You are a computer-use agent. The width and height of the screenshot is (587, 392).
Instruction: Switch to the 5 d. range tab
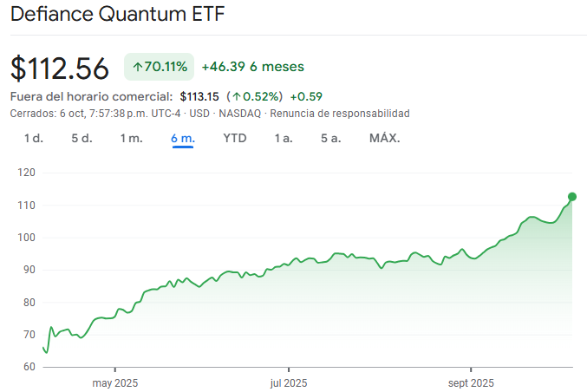click(82, 138)
